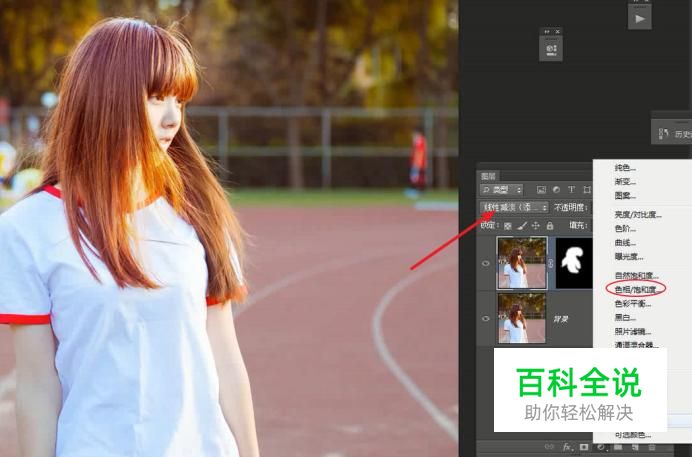Toggle lock position move icon
Viewport: 692px width, 457px height.
pos(535,226)
